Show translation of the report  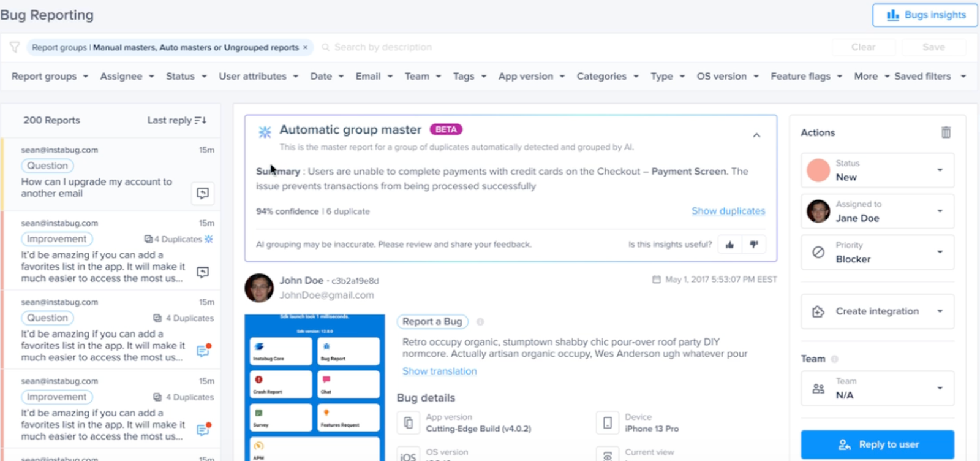point(439,371)
